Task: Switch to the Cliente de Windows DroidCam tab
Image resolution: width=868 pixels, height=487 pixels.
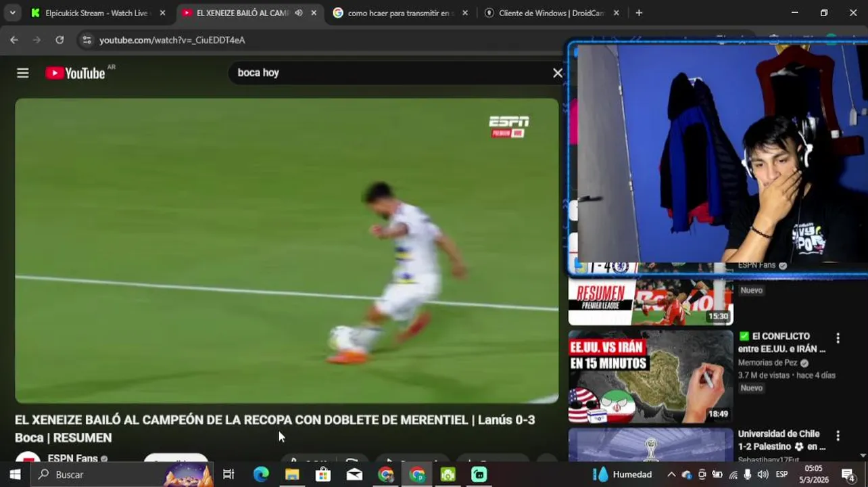Action: (551, 13)
